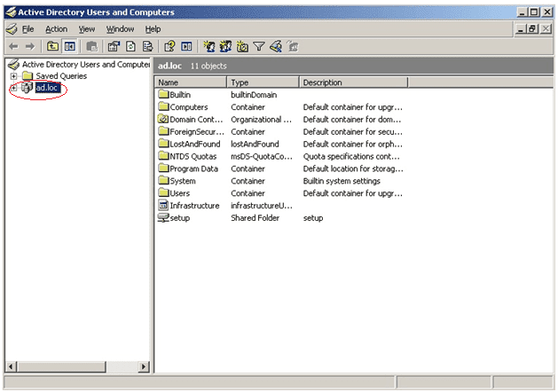Select the LostAndFound folder icon
Image resolution: width=558 pixels, height=392 pixels.
pos(163,144)
